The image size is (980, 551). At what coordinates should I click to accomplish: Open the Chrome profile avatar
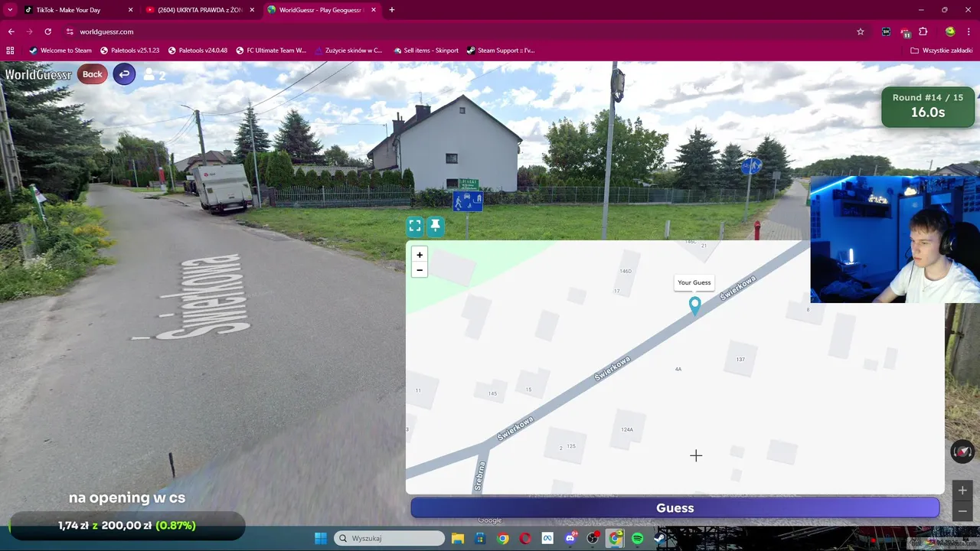pyautogui.click(x=949, y=31)
